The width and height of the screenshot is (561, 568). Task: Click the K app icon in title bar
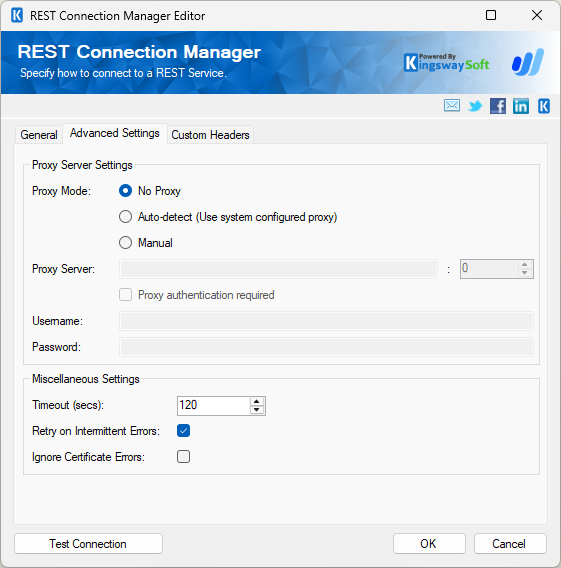click(x=17, y=16)
